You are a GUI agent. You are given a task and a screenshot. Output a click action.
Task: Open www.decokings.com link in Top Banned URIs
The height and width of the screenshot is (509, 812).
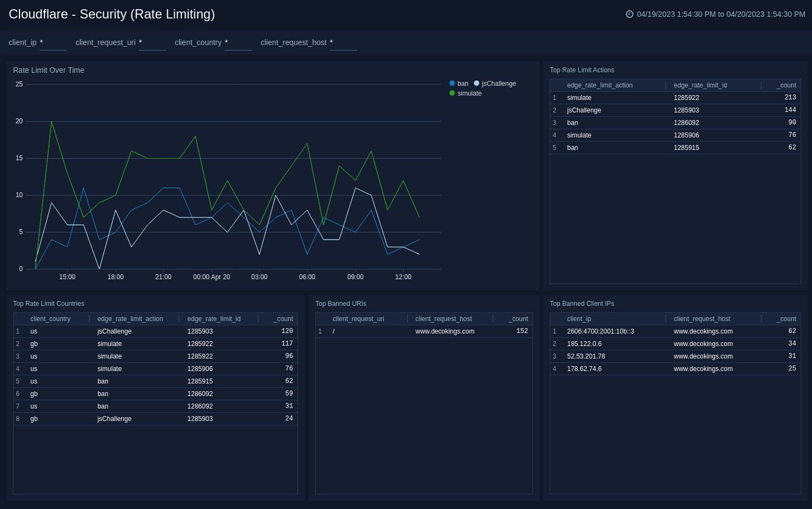[x=445, y=331]
